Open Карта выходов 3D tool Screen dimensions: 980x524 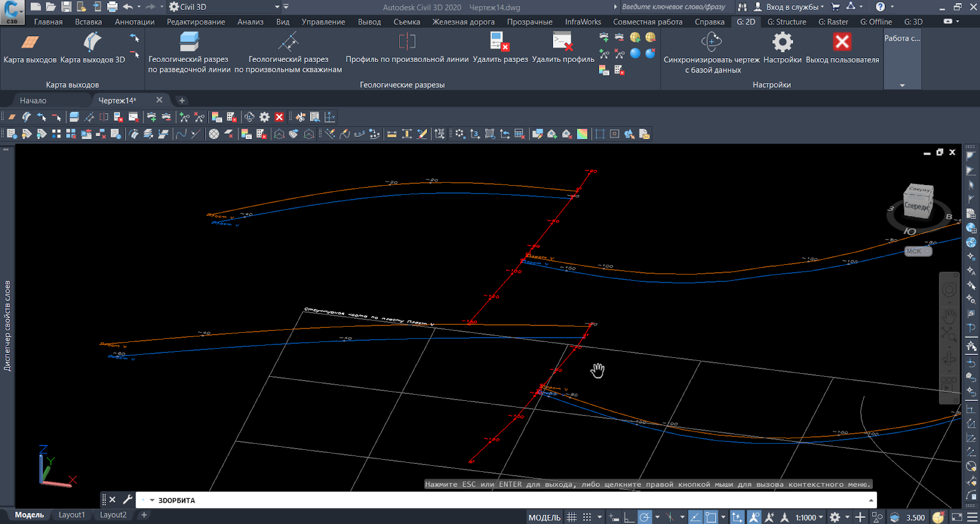tap(92, 48)
